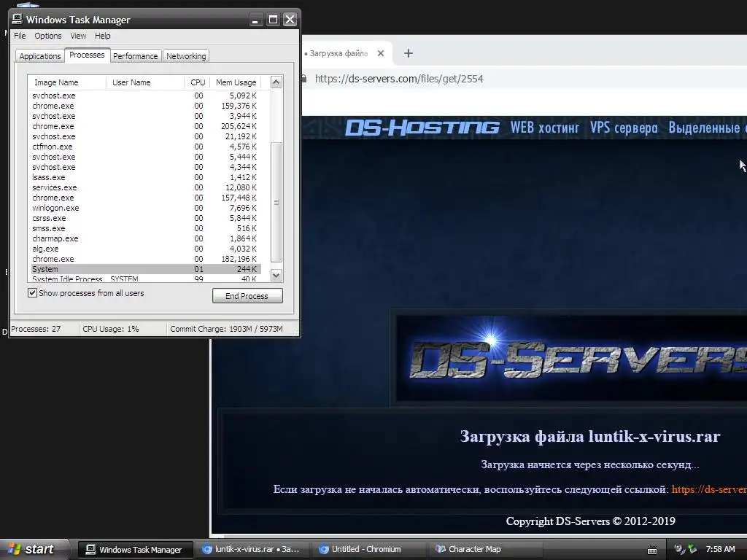Click the tray icon left of the network icon
This screenshot has width=747, height=560.
680,550
